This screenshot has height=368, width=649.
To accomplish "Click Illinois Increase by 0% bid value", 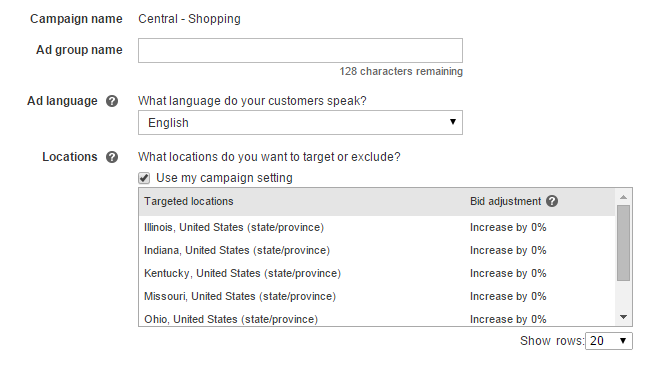I will (508, 228).
